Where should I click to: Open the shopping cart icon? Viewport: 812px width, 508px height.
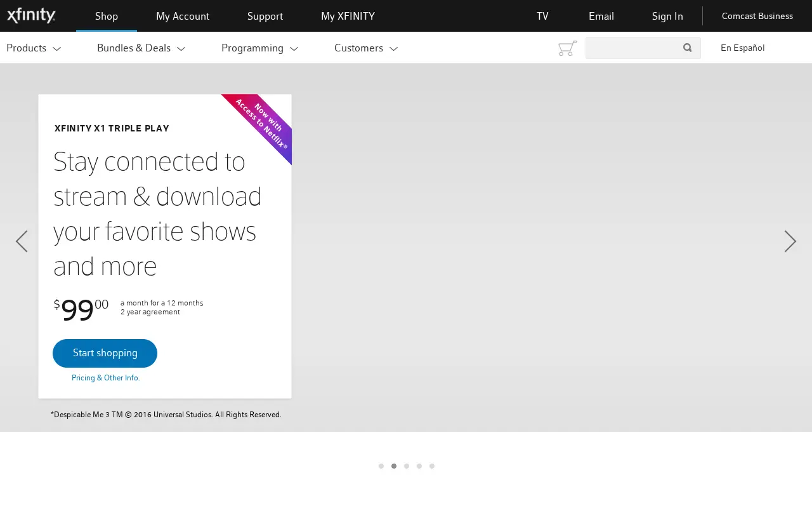pyautogui.click(x=567, y=48)
